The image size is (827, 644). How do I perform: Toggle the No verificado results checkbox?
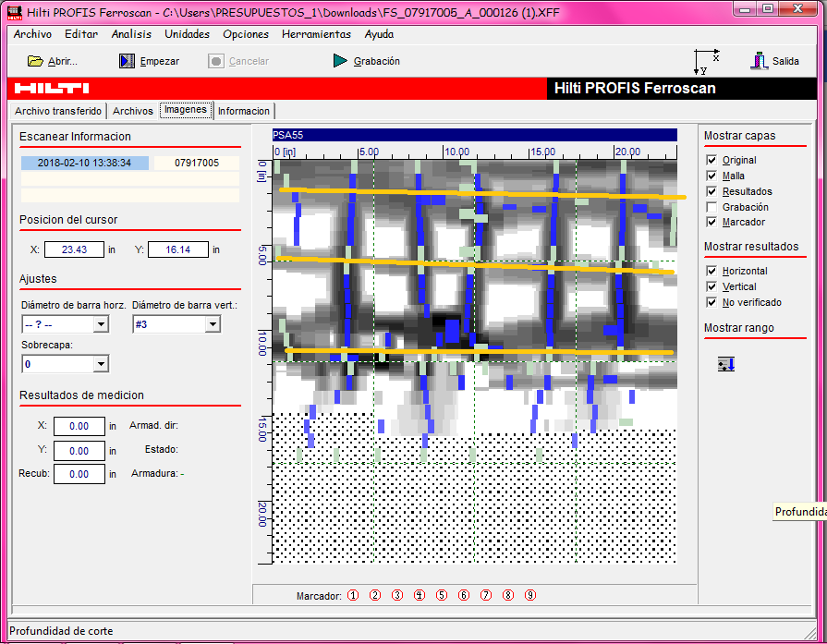coord(711,302)
